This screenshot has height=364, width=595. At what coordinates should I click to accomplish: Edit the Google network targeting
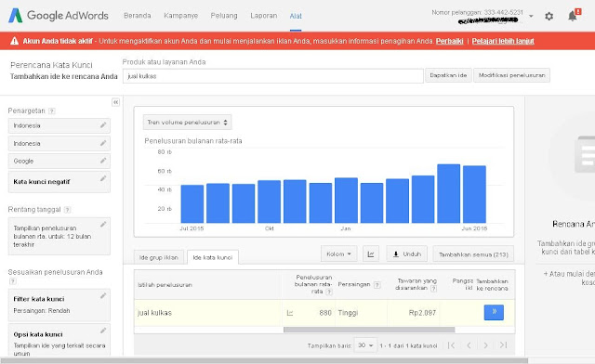coord(103,161)
